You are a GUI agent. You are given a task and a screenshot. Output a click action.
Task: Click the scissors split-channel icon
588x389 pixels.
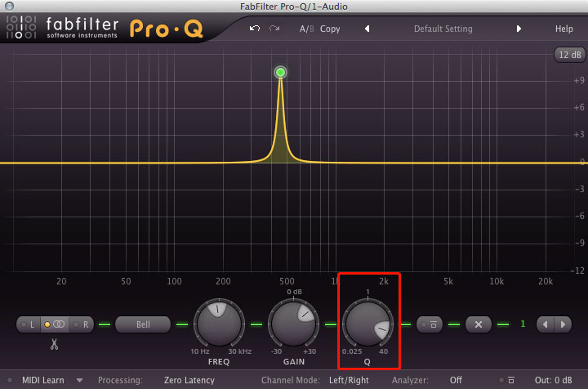tap(54, 345)
